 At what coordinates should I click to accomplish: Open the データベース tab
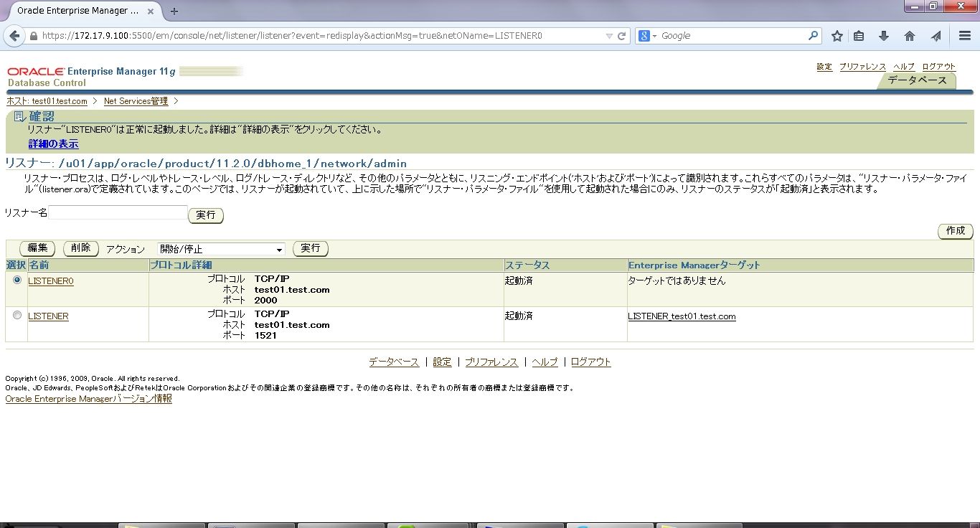[917, 80]
